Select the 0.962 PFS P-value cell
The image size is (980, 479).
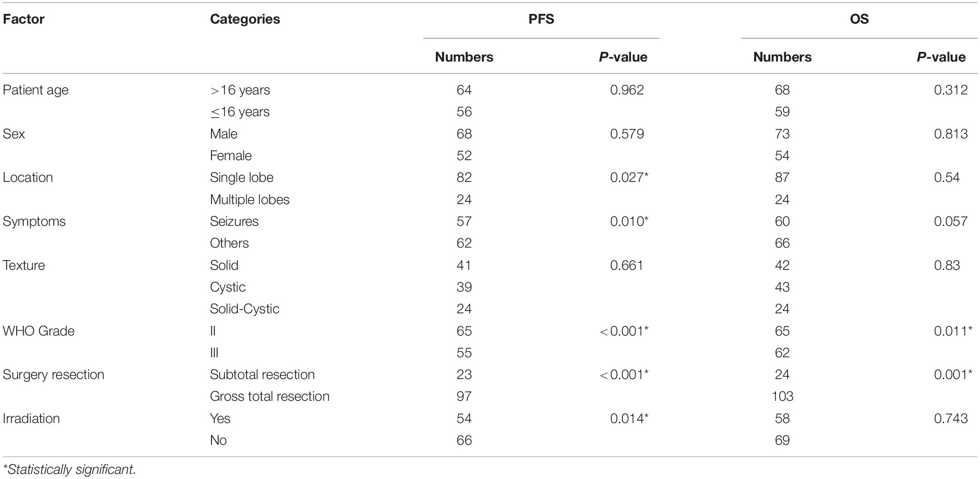pos(626,90)
